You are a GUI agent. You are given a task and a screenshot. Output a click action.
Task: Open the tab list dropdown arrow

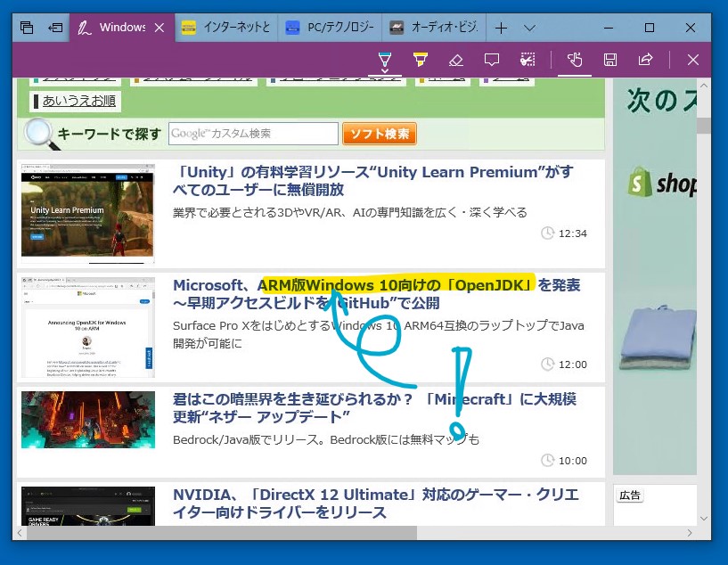tap(529, 27)
